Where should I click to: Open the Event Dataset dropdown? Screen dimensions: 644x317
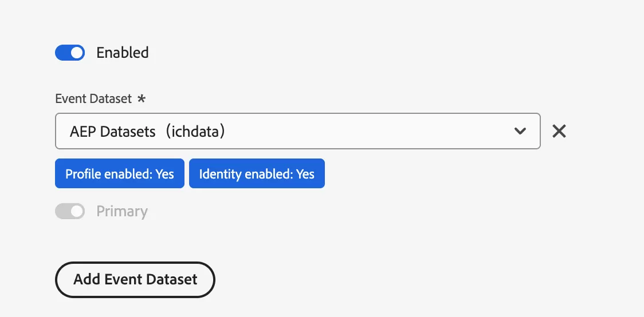click(x=297, y=132)
